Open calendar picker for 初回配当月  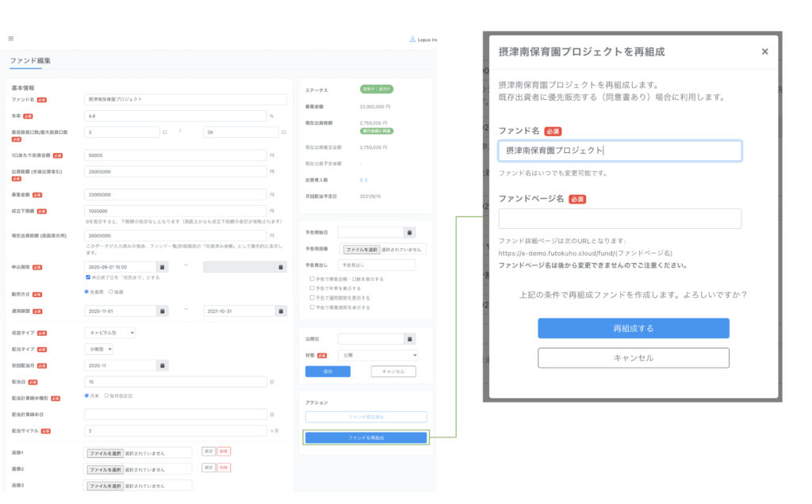[163, 365]
